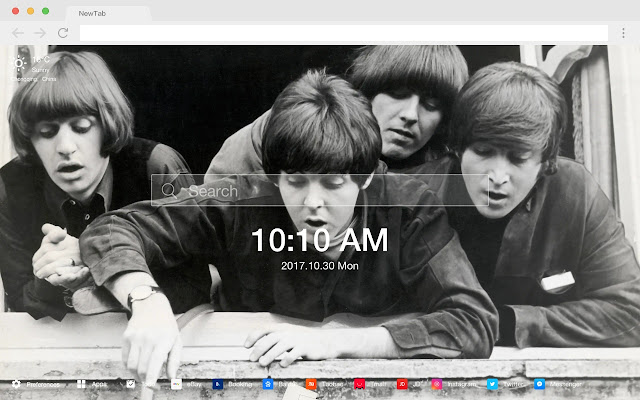Select the NewTab browser tab
Screen dimensions: 640x400
(x=108, y=13)
